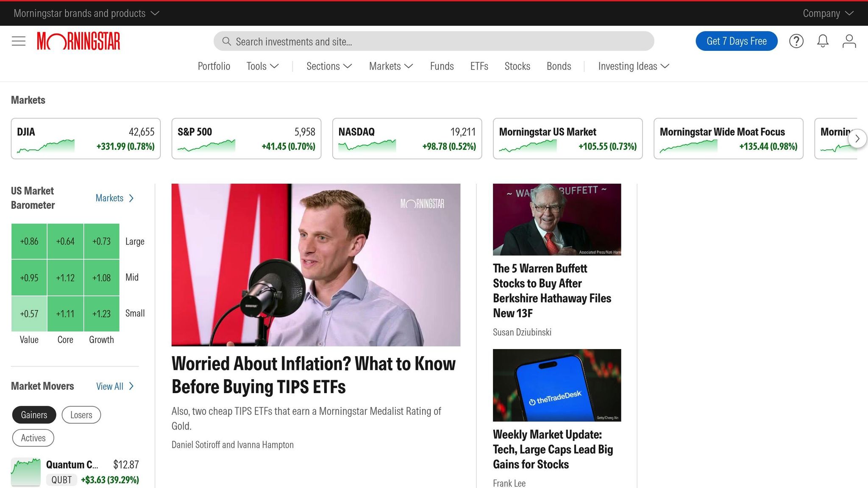Open the Sections dropdown menu
This screenshot has height=488, width=868.
[329, 66]
